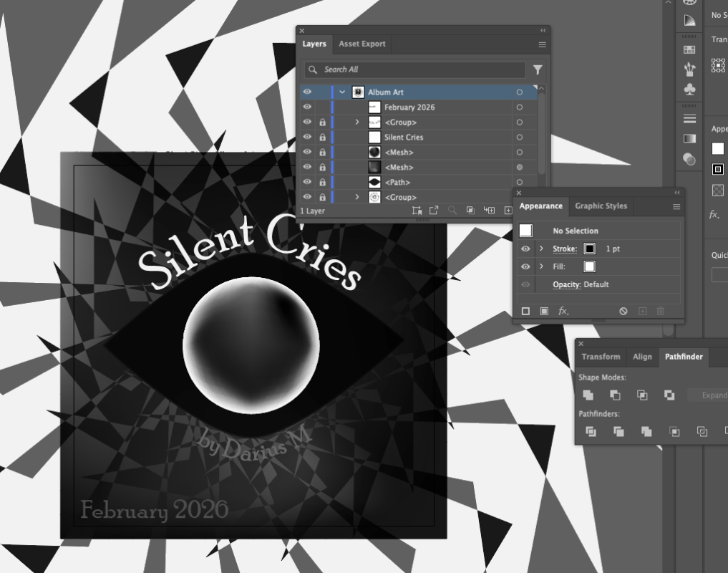Open Color Guide panel icon in dock

coord(689,21)
